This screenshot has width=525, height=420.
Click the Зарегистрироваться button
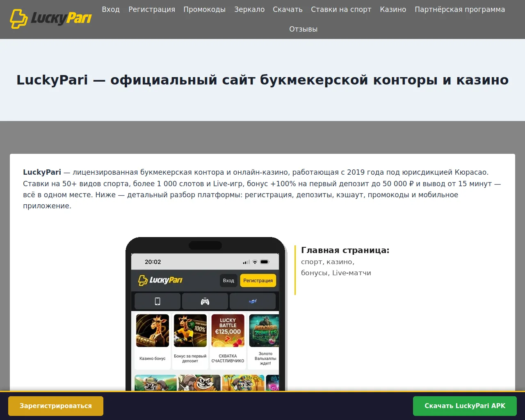tap(56, 406)
